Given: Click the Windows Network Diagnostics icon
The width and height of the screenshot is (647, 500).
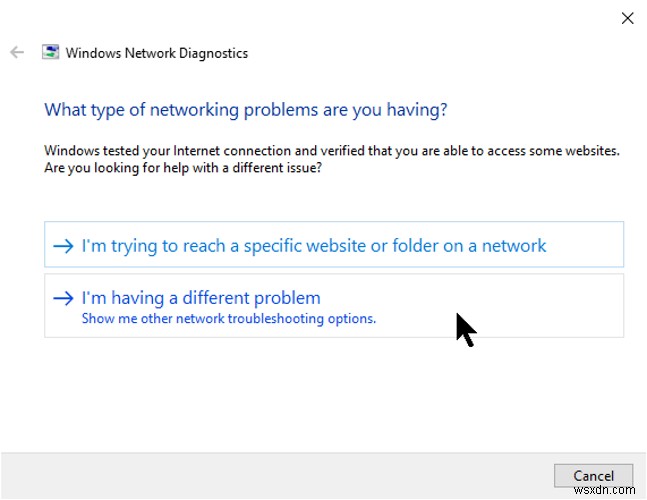Looking at the screenshot, I should tap(50, 52).
